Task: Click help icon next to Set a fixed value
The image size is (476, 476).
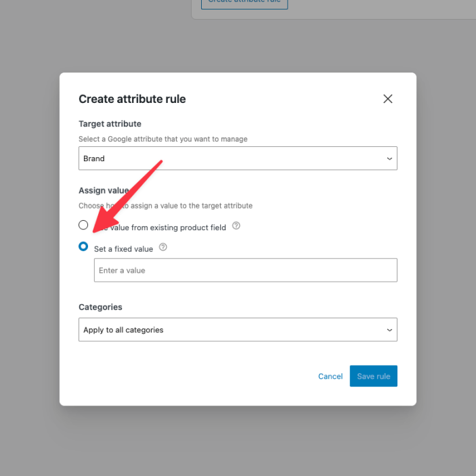Action: coord(163,248)
